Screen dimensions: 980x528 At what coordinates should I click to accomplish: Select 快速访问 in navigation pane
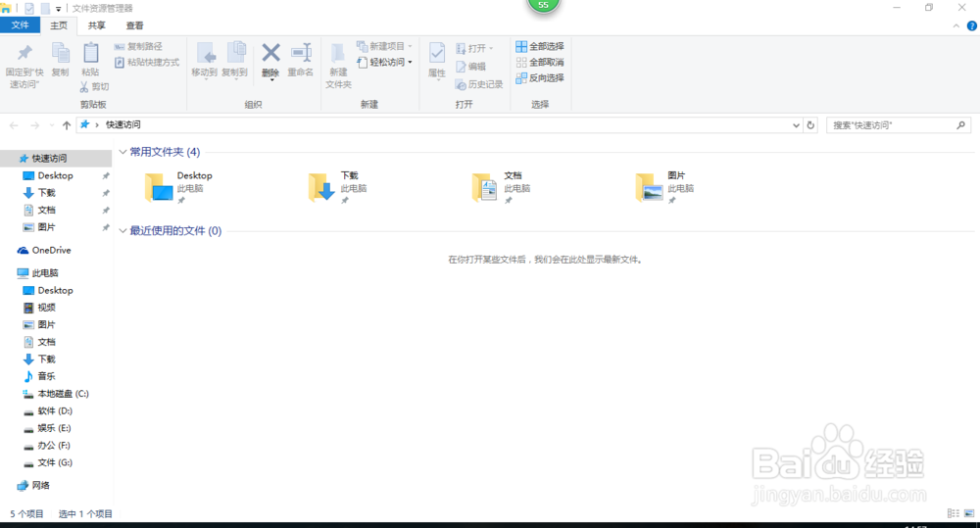[x=56, y=159]
